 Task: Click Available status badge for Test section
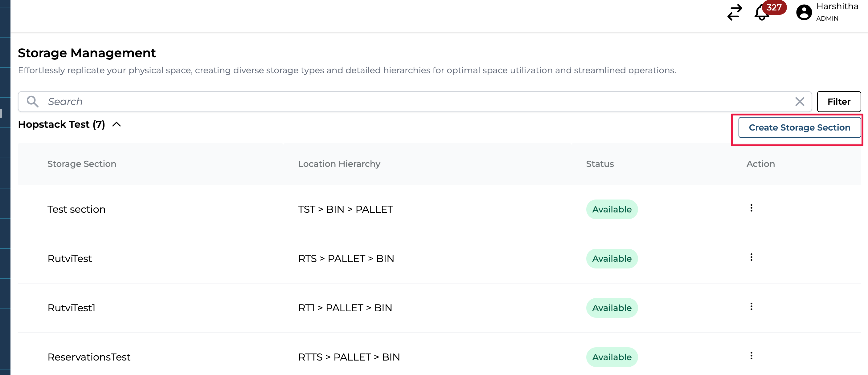612,209
